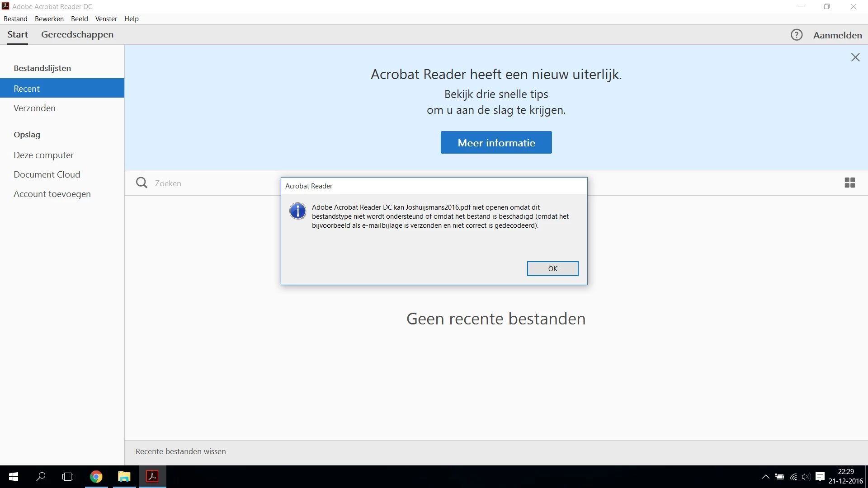
Task: Select Verzonden in the sidebar
Action: [34, 108]
